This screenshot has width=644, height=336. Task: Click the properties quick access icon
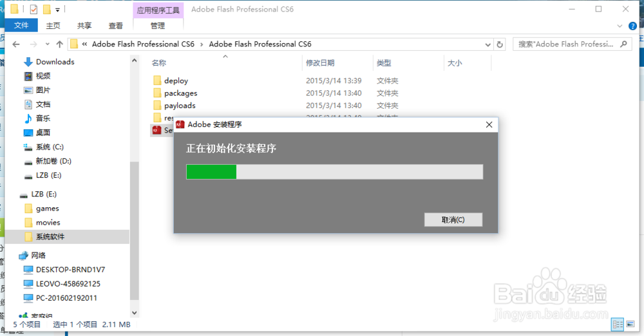coord(33,9)
